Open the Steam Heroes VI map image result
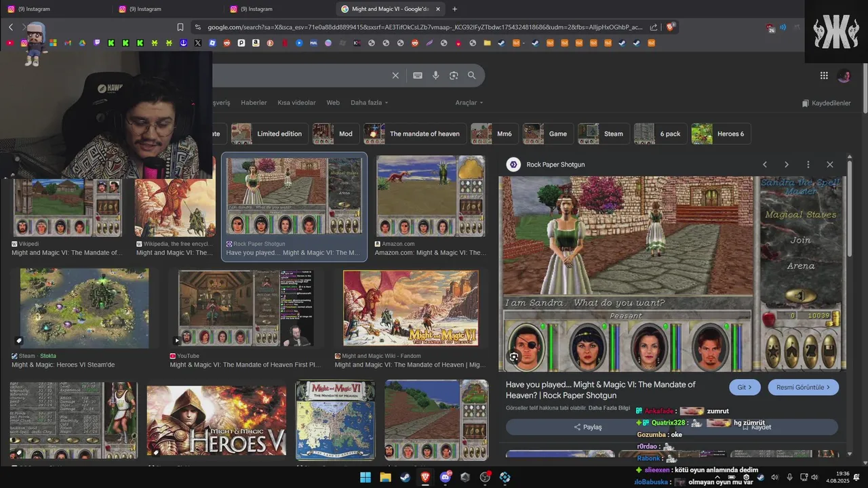Image resolution: width=868 pixels, height=488 pixels. [x=84, y=308]
